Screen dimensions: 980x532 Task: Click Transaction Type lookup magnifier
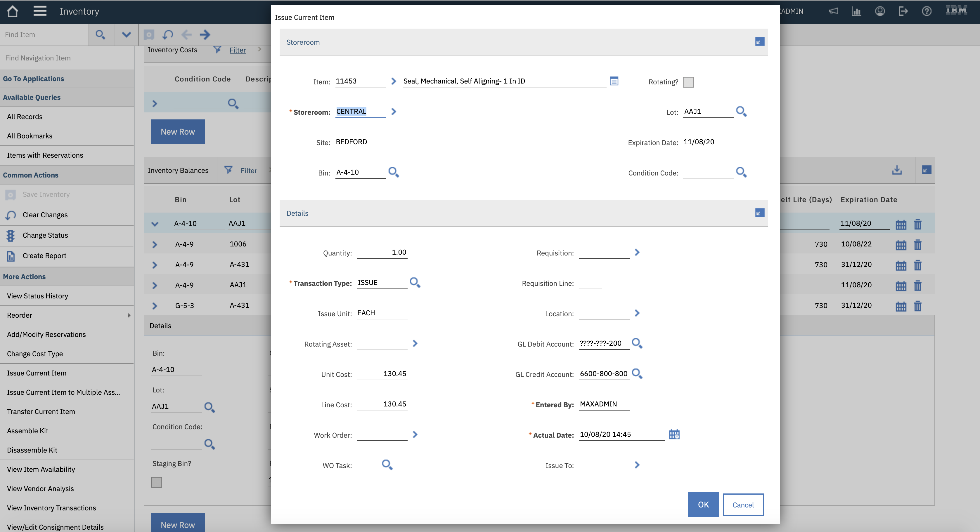click(x=415, y=283)
